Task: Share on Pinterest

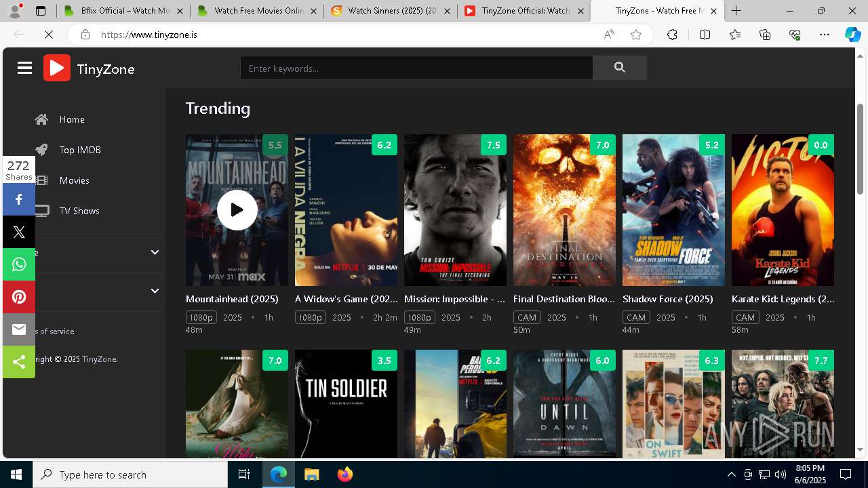Action: point(19,297)
